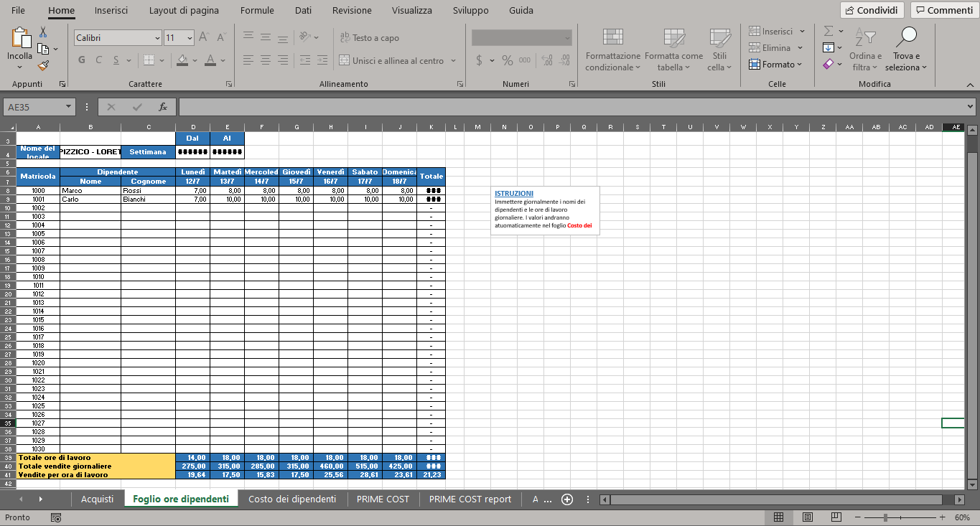The width and height of the screenshot is (980, 526).
Task: Click the zoom slider in status bar
Action: (887, 517)
